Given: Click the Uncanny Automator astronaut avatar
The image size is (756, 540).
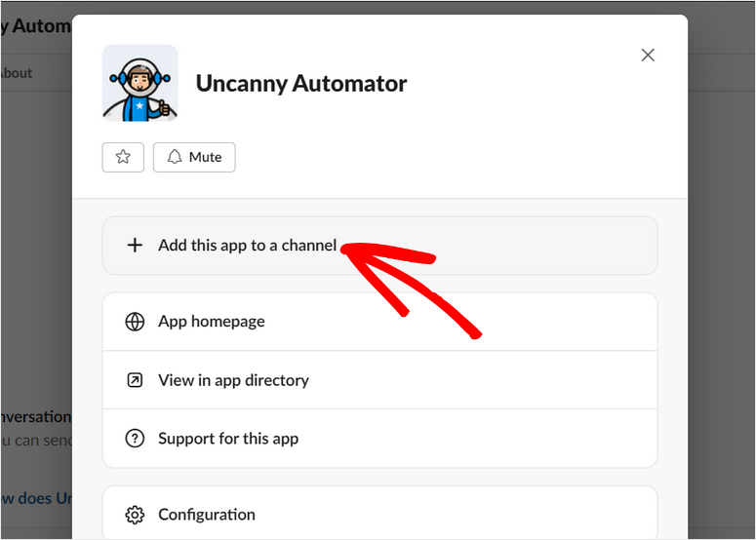Looking at the screenshot, I should click(x=140, y=83).
